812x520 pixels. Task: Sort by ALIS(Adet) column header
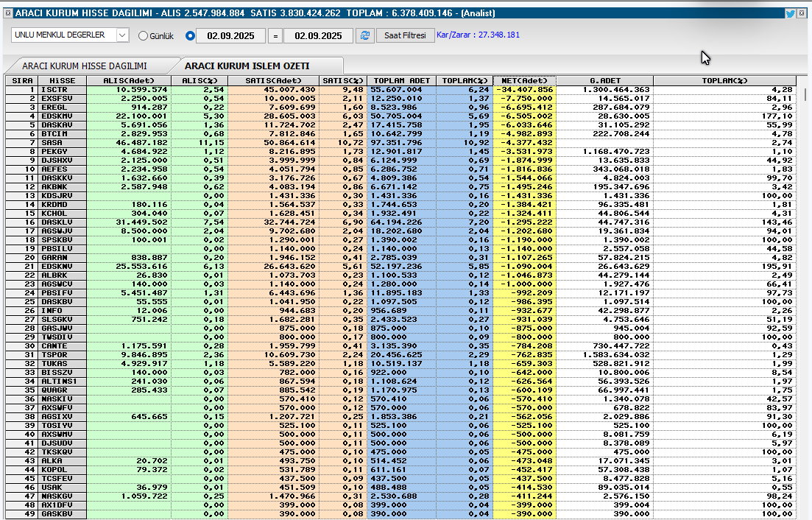[x=129, y=81]
